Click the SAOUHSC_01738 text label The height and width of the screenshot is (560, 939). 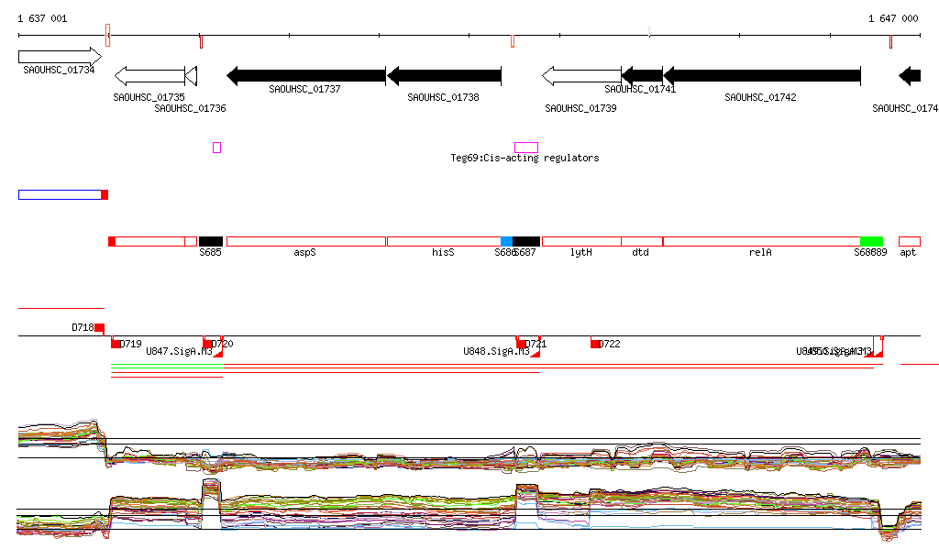(443, 97)
